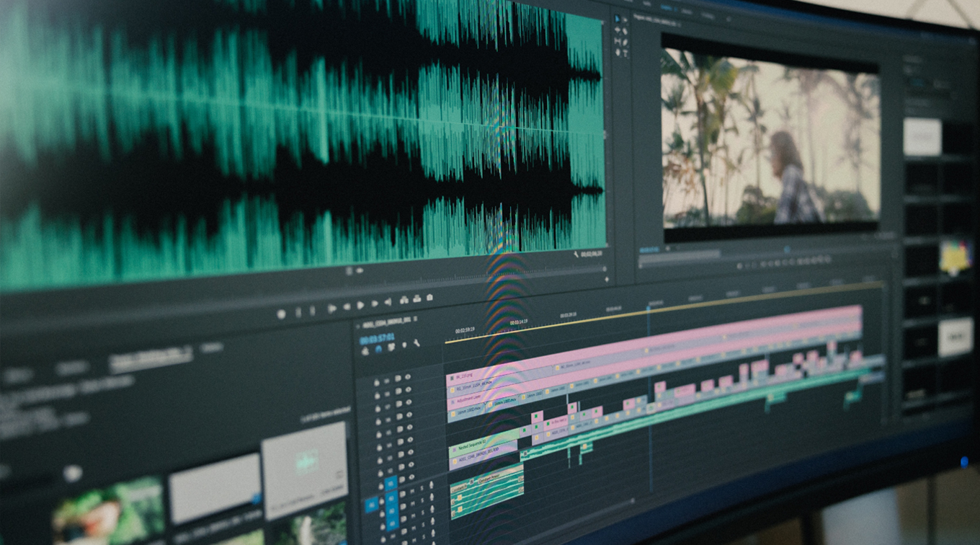Toggle insert sequences as nests button
This screenshot has height=545, width=980.
(x=365, y=351)
